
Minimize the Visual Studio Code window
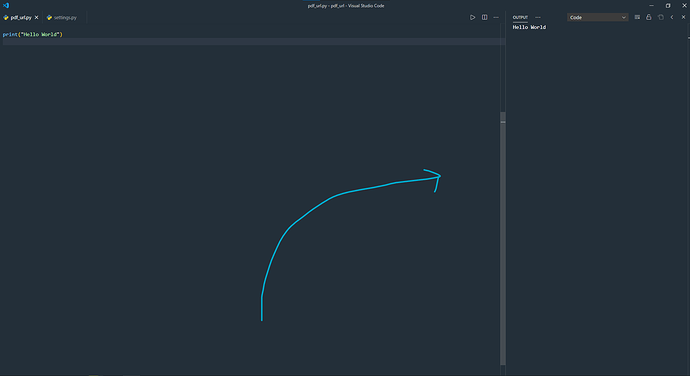651,6
